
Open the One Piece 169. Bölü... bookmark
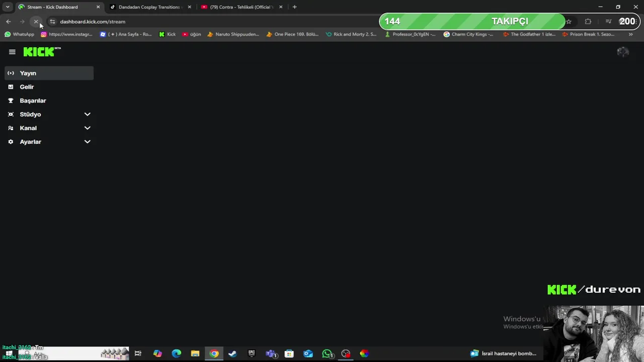pos(292,34)
